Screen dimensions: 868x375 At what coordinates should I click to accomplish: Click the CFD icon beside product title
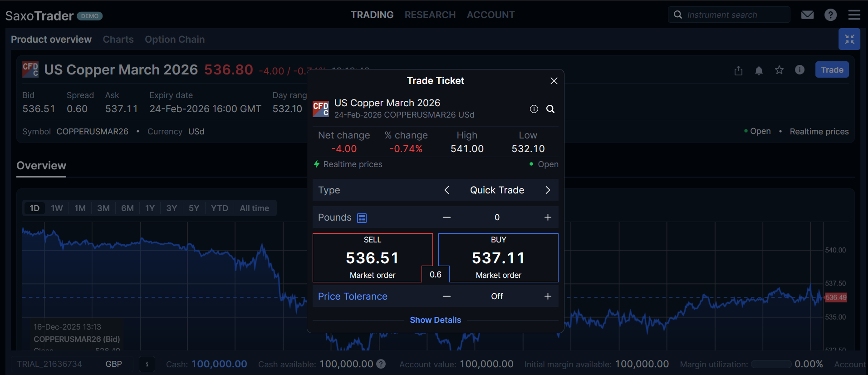(30, 69)
